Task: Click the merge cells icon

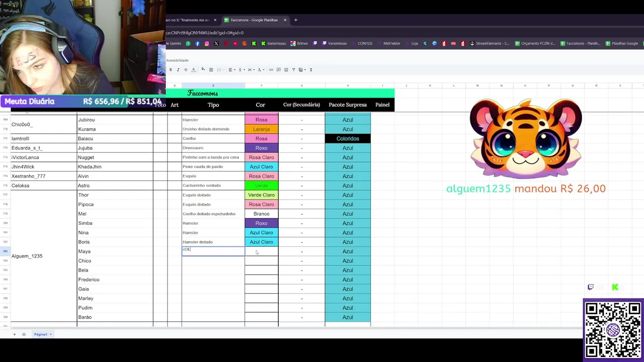Action: click(x=219, y=69)
